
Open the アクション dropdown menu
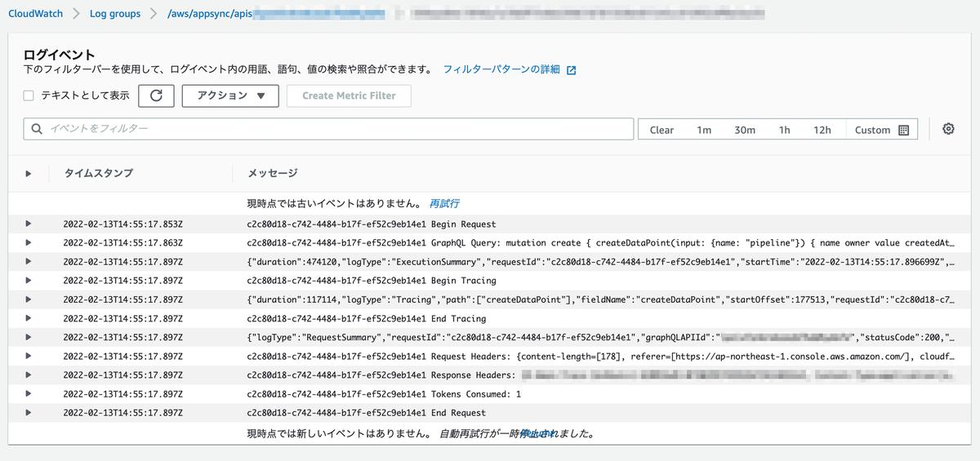(x=230, y=95)
